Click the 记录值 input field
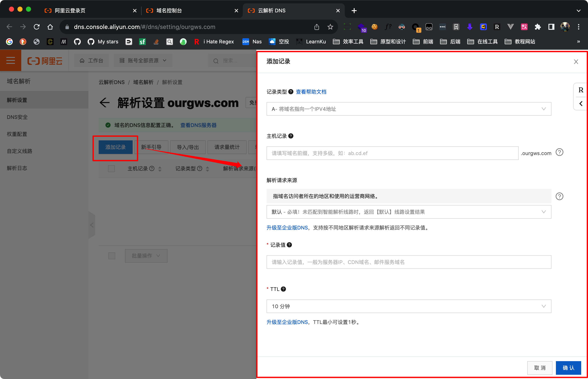Viewport: 588px width, 379px height. point(409,262)
